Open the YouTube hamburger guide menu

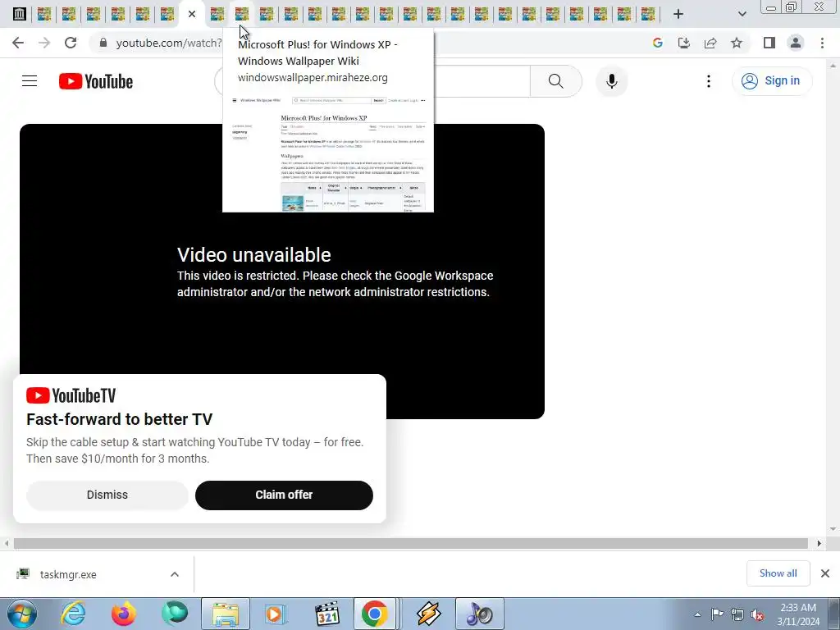(x=30, y=81)
